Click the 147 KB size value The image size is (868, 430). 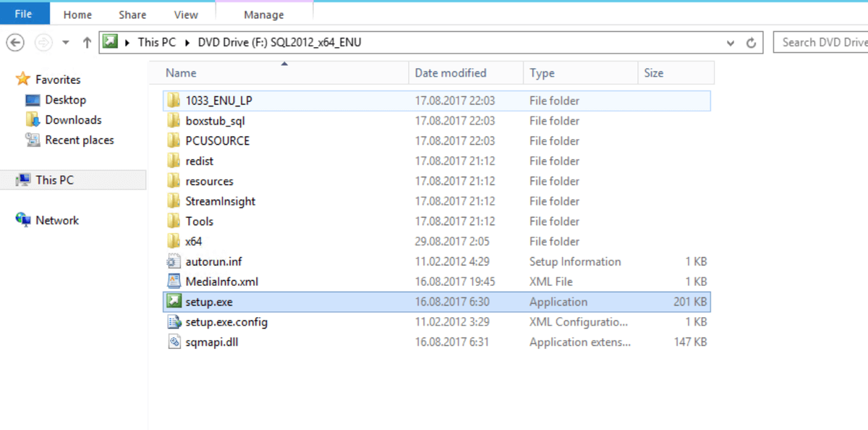pyautogui.click(x=690, y=342)
